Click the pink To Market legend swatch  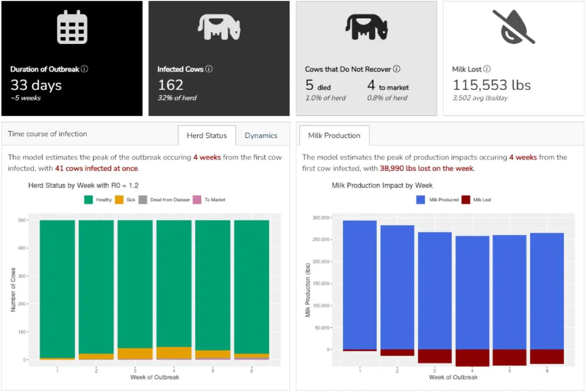point(197,199)
